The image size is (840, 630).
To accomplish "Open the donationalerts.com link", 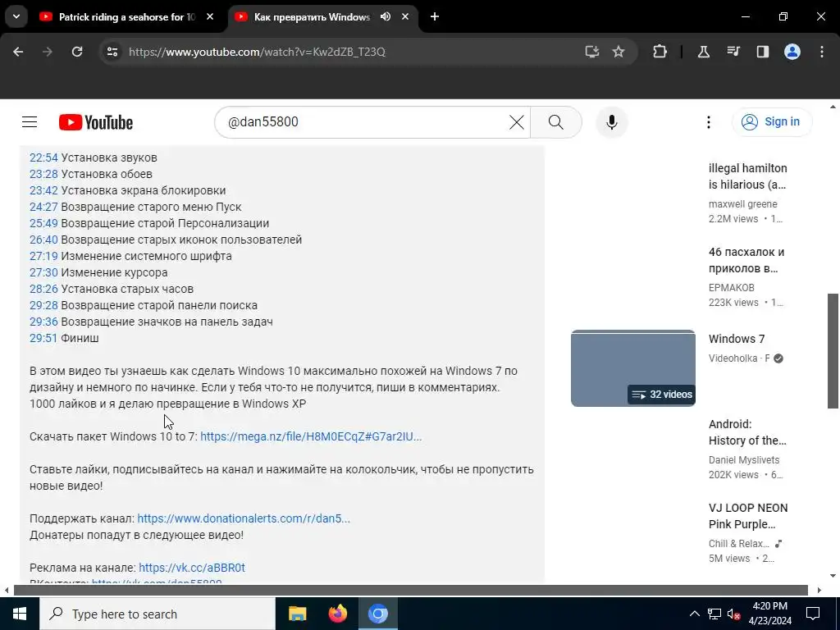I will [243, 518].
